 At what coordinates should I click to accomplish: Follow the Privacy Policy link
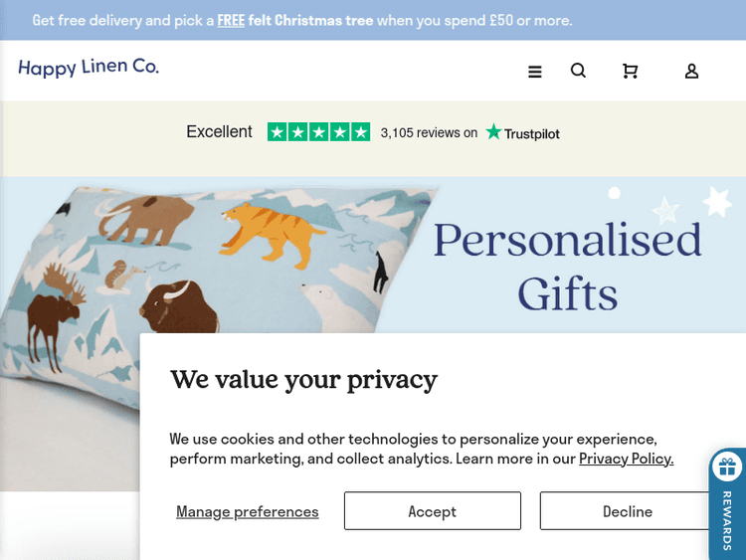[626, 459]
